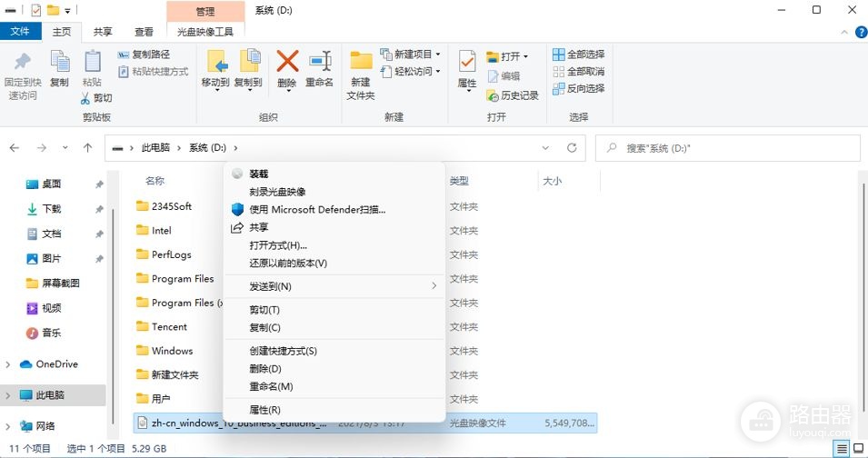
Task: Choose Open with (打开方式) menu entry
Action: (x=334, y=245)
